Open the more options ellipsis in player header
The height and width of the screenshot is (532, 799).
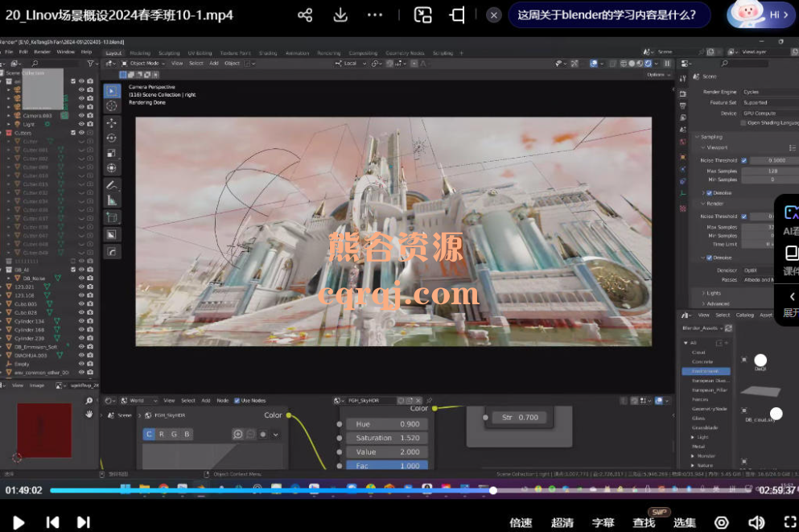tap(375, 15)
